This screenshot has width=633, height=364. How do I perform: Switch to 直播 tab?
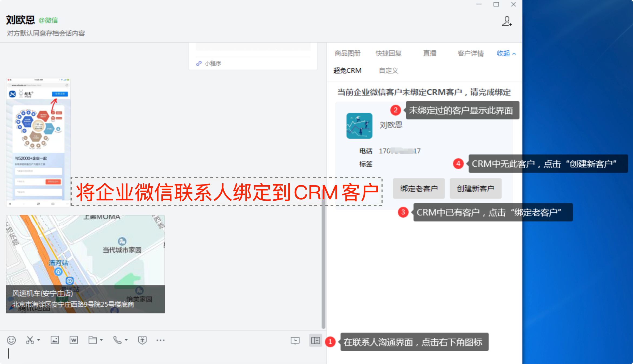coord(430,53)
